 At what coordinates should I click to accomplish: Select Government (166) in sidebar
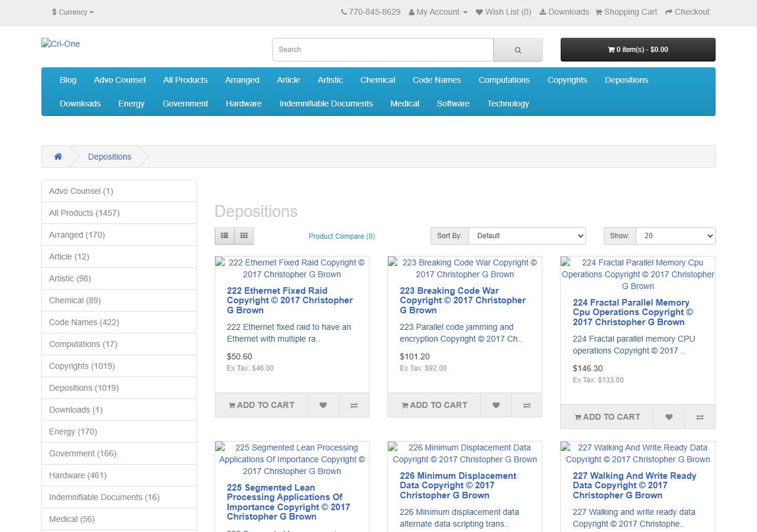click(119, 453)
